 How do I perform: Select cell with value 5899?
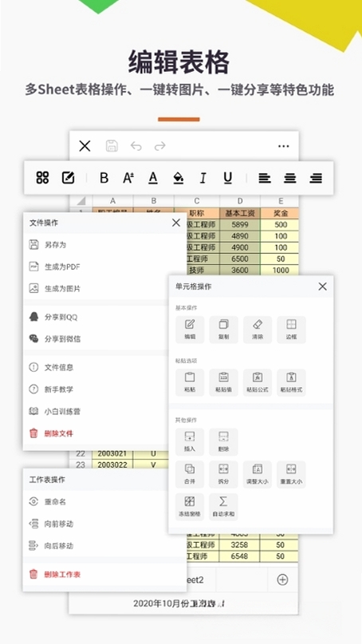coord(240,225)
